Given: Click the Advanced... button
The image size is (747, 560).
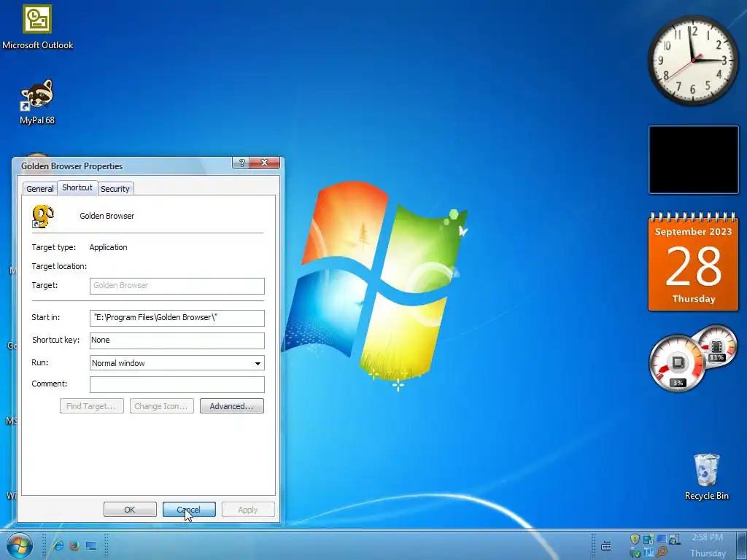Looking at the screenshot, I should [x=231, y=406].
